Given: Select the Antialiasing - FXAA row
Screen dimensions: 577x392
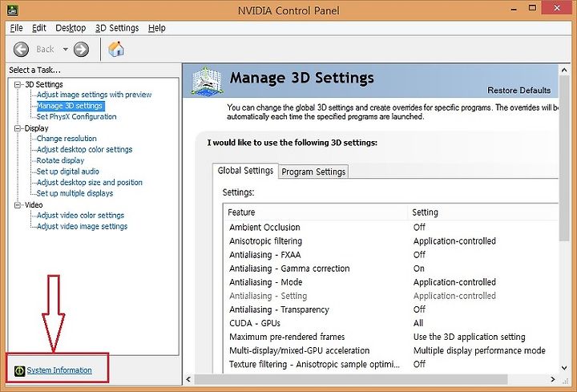Looking at the screenshot, I should tap(391, 255).
